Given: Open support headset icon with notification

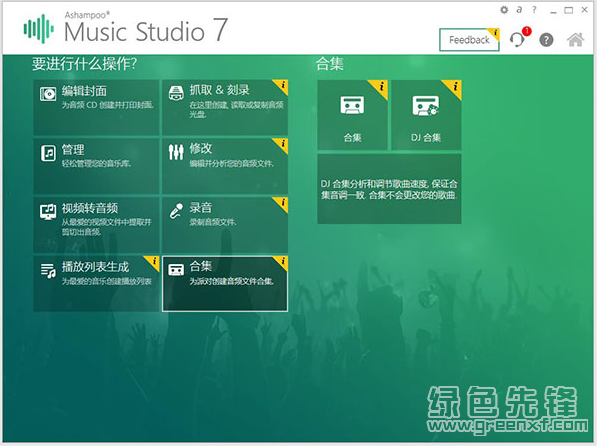Looking at the screenshot, I should click(518, 39).
